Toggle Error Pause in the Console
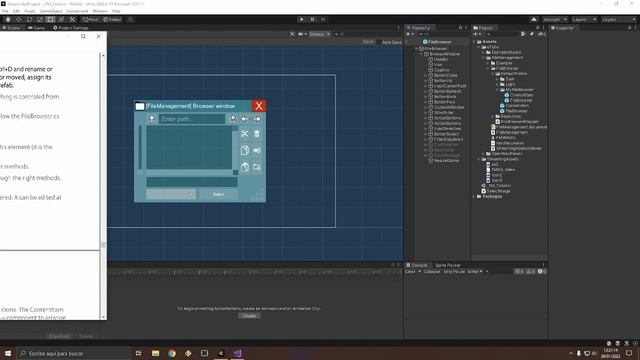The height and width of the screenshot is (360, 640). coord(454,271)
